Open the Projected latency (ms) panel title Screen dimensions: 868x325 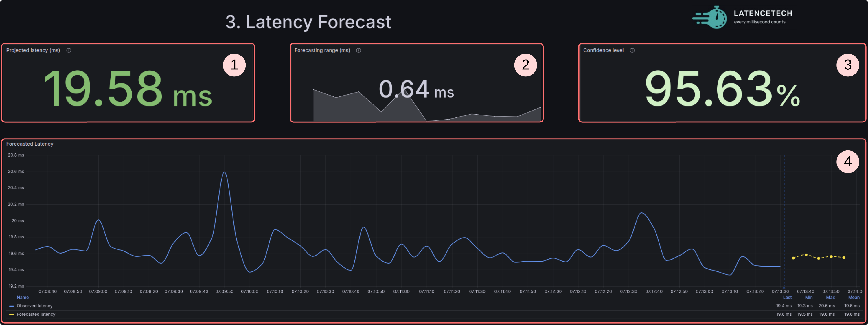33,50
